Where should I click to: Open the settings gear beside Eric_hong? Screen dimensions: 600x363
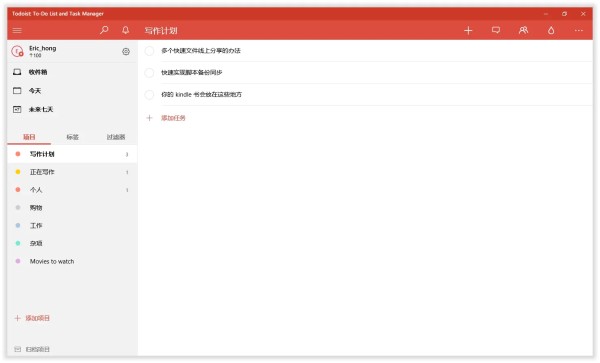126,51
